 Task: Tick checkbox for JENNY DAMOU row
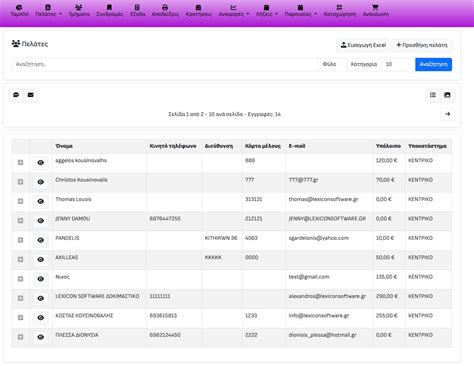pos(20,220)
